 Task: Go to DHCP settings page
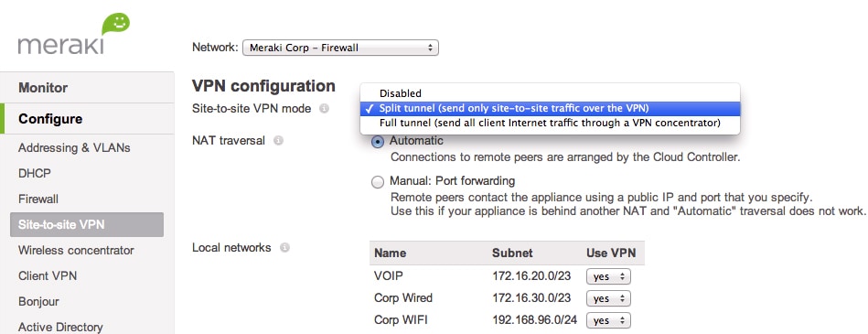[x=35, y=173]
